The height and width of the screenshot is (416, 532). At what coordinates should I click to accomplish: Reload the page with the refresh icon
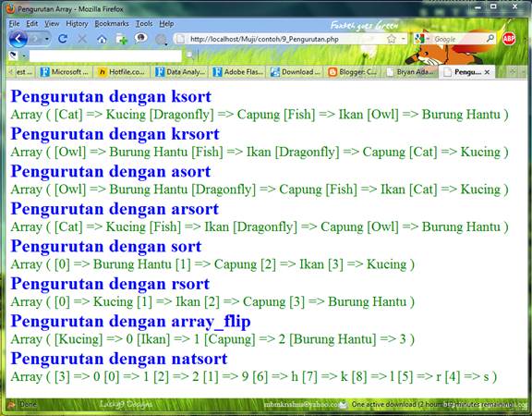coord(63,39)
